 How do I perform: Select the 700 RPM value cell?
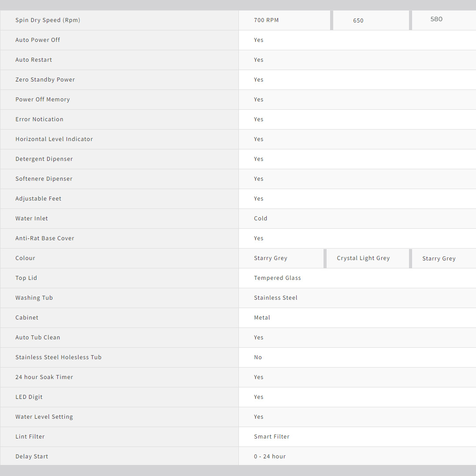266,20
